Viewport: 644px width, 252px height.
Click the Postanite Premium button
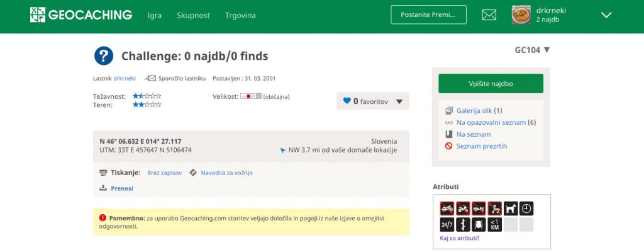coord(428,14)
